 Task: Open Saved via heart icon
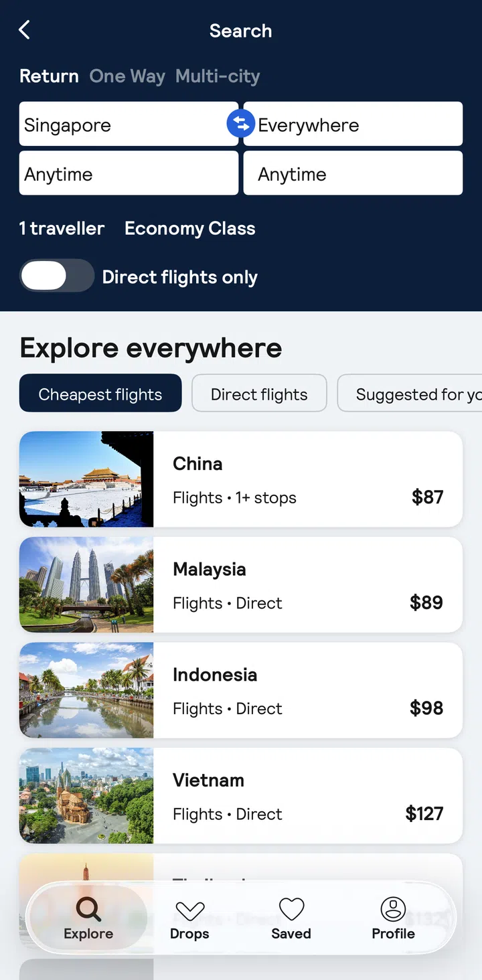pos(291,910)
